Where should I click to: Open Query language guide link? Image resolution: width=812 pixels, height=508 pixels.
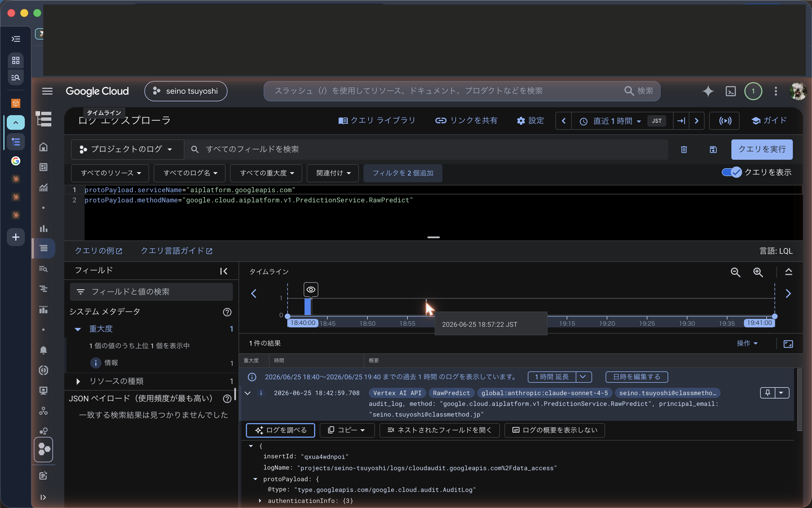[x=176, y=251]
